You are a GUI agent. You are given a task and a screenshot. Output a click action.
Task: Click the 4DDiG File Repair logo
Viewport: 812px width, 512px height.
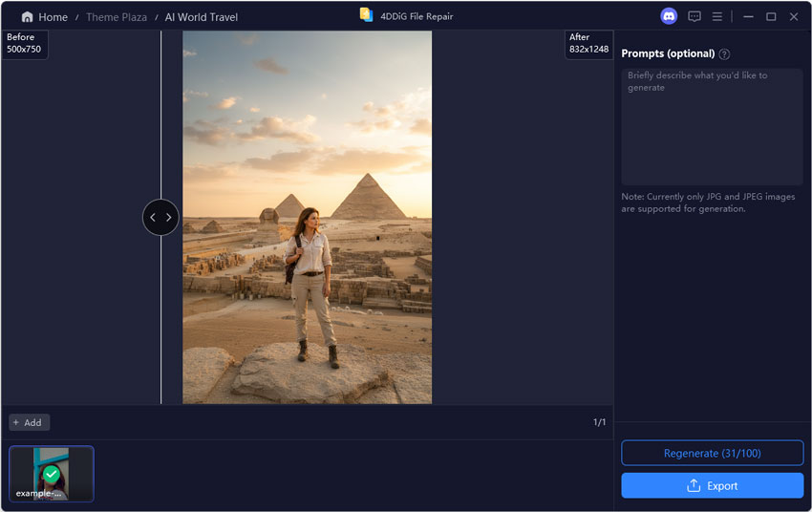366,15
